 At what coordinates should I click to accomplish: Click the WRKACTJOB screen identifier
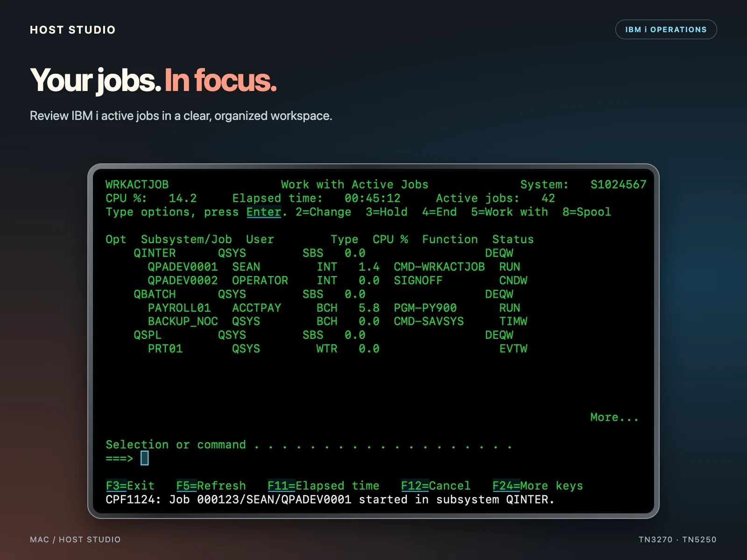(x=137, y=185)
